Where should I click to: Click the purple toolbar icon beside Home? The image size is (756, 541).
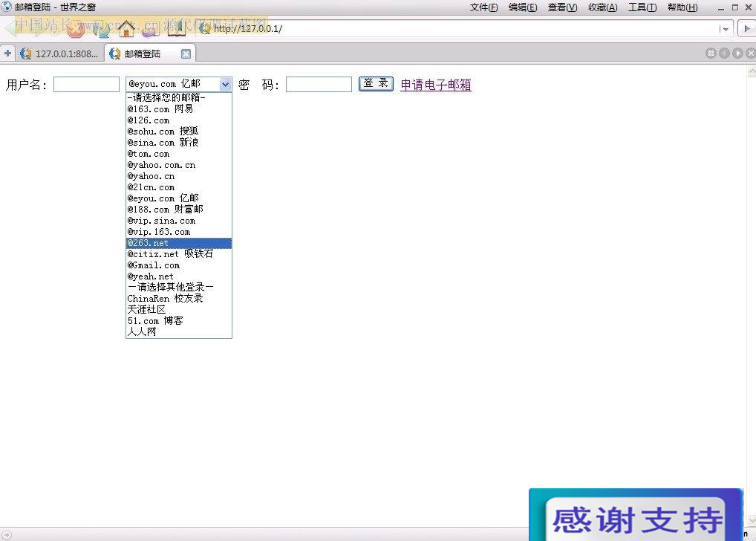click(x=151, y=30)
